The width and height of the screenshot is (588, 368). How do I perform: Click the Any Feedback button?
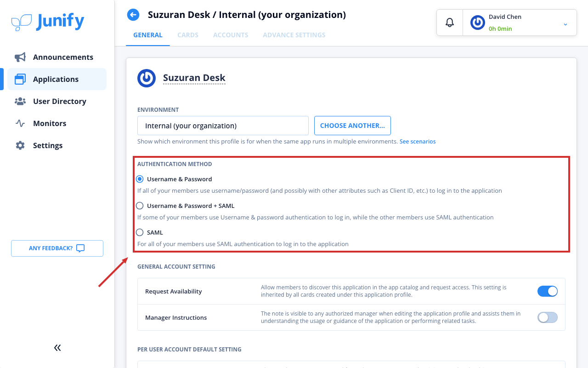click(x=57, y=248)
